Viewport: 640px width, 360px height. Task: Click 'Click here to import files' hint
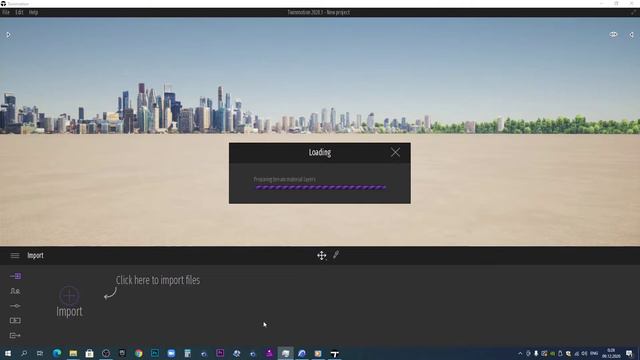[x=158, y=280]
